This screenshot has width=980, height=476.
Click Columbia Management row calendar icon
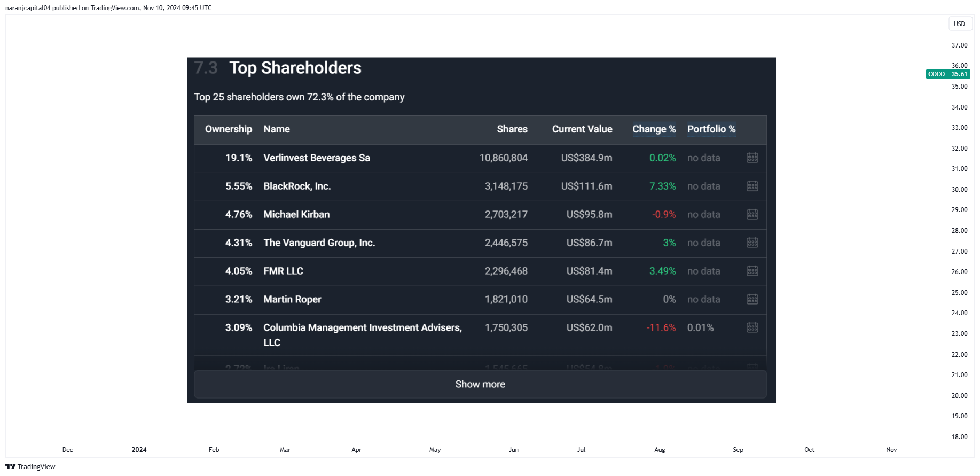tap(752, 327)
